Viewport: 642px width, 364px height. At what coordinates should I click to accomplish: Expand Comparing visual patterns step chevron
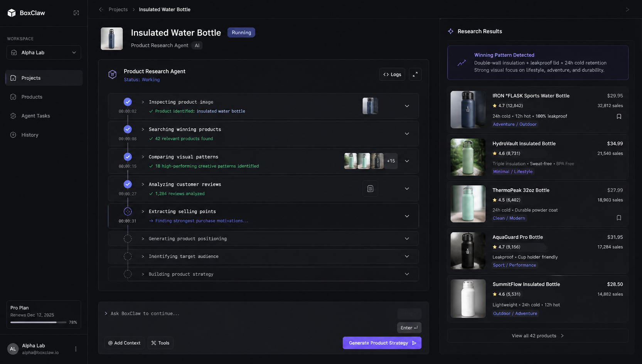(407, 161)
